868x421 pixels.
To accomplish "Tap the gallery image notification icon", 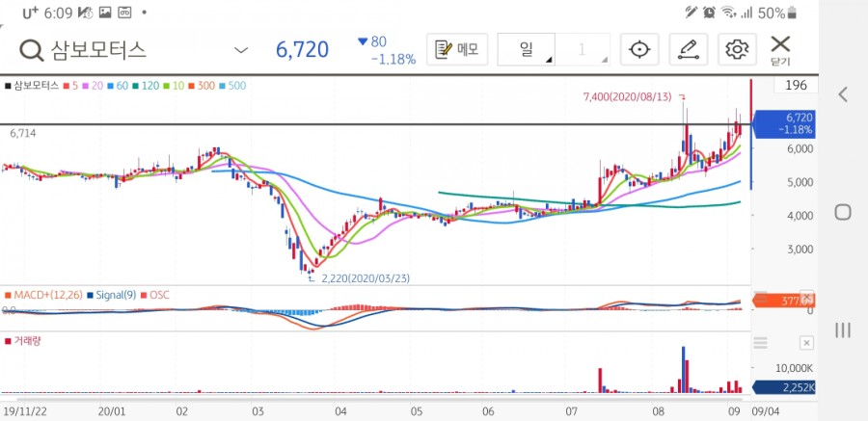I will click(104, 13).
